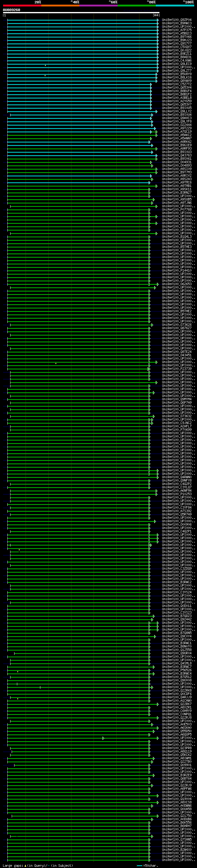
Task: Open hit UniRef100_P14410
Action: (177, 270)
